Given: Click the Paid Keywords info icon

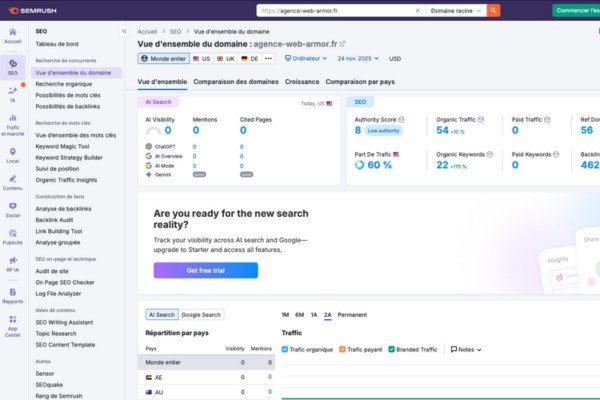Looking at the screenshot, I should click(556, 154).
